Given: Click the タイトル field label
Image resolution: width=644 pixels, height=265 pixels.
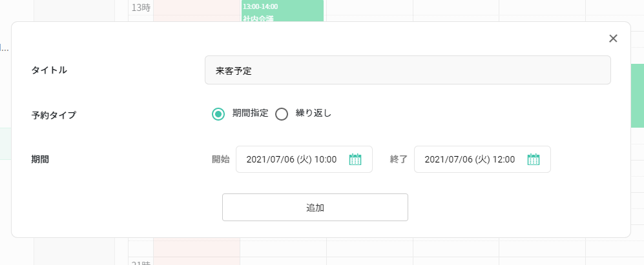Looking at the screenshot, I should tap(49, 70).
